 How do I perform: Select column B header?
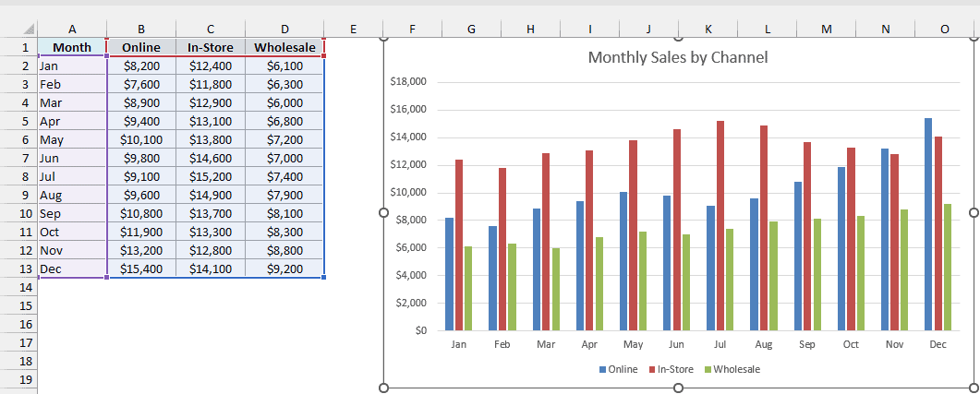pos(141,29)
